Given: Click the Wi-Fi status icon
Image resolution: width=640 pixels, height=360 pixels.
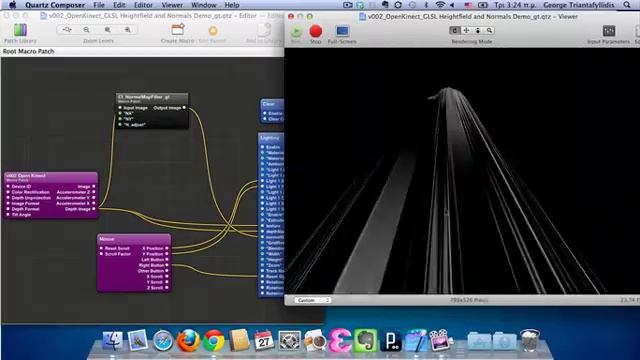Looking at the screenshot, I should pos(440,5).
